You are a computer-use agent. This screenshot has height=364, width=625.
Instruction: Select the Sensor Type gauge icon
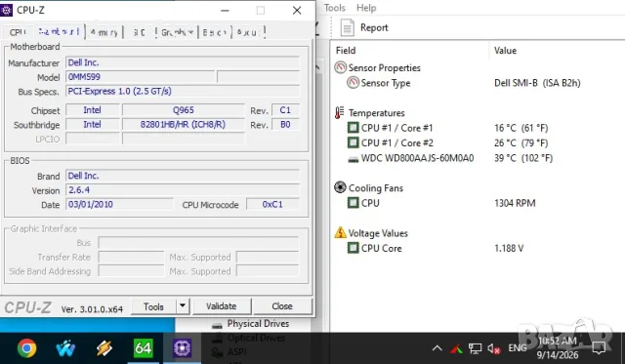pyautogui.click(x=353, y=82)
